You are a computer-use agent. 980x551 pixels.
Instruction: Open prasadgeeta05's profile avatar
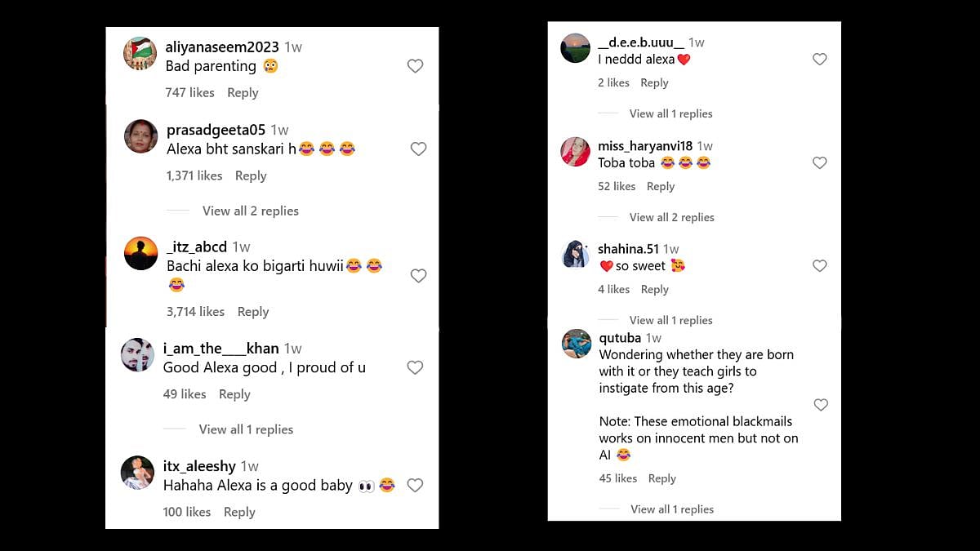click(x=140, y=136)
